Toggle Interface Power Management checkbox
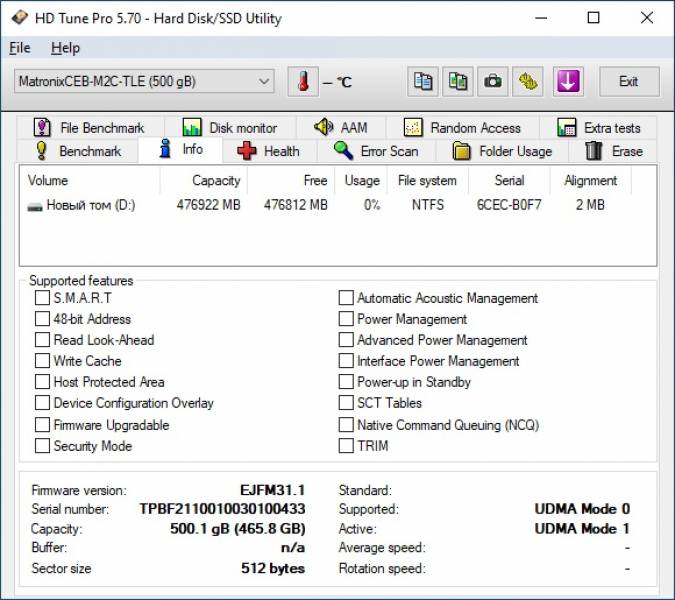 (346, 361)
